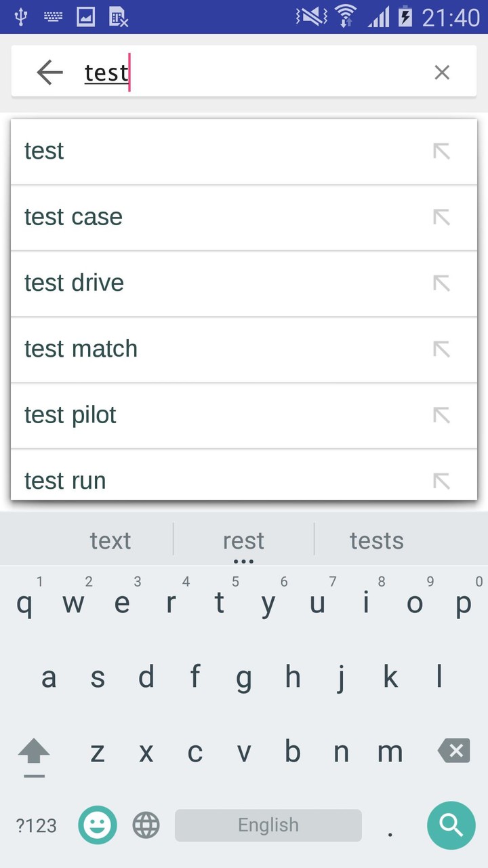Tap the first 'test' suggestion row
Image resolution: width=488 pixels, height=868 pixels.
point(203,151)
